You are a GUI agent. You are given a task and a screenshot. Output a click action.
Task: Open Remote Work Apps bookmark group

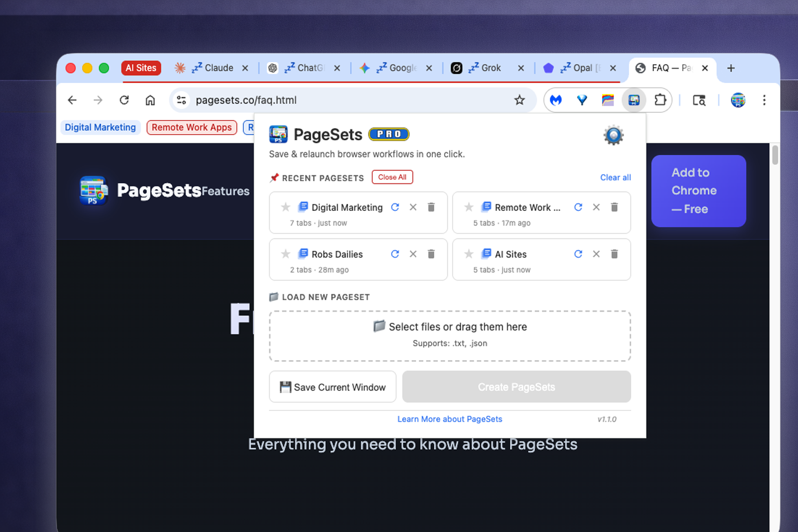(x=192, y=127)
